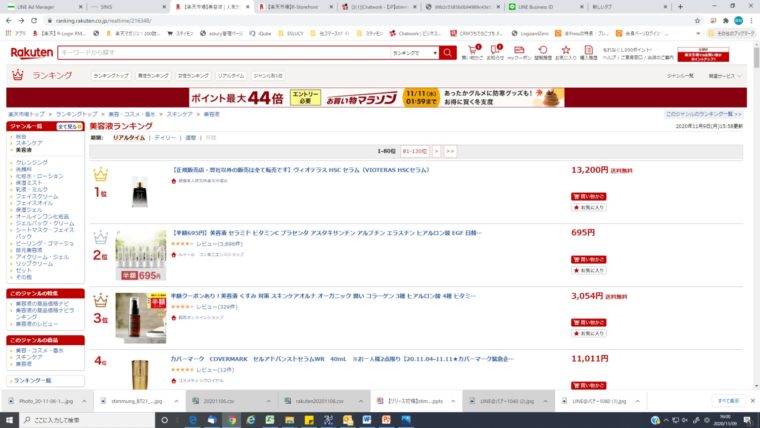Click the crown ranking icon beside ランキング

(16, 75)
